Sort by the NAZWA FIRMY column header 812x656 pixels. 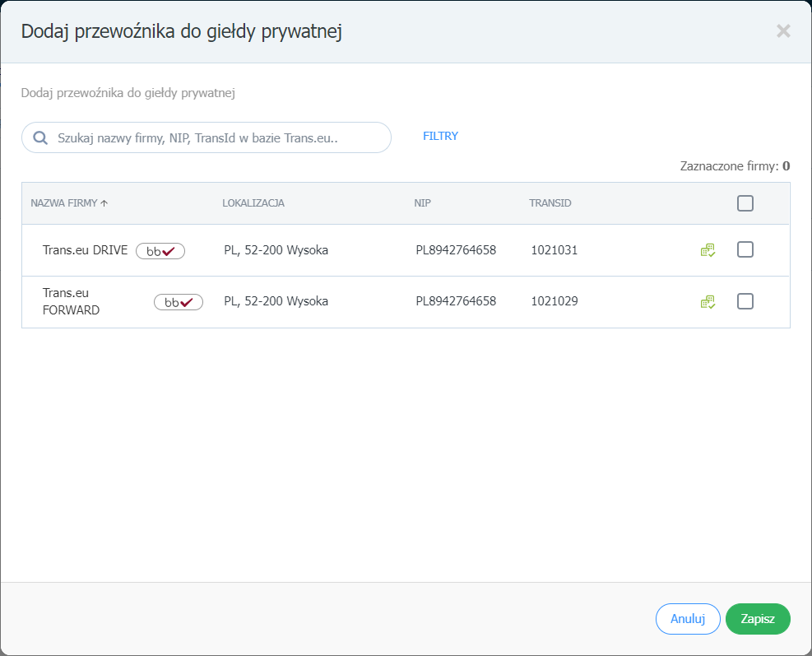[x=63, y=203]
